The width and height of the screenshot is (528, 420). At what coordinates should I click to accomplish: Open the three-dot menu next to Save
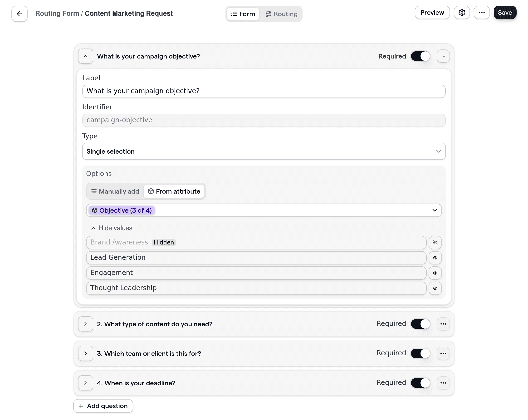coord(482,12)
